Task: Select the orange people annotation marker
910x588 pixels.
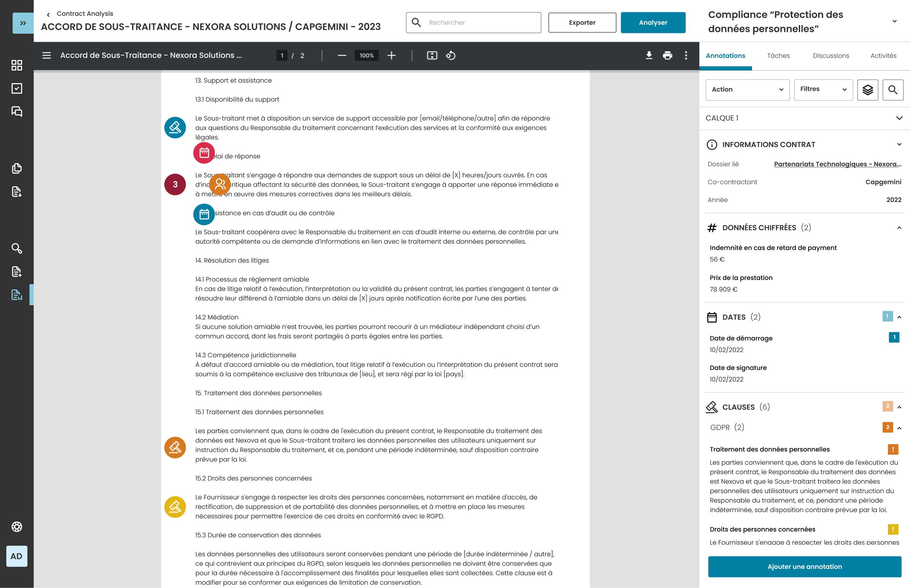Action: point(220,185)
